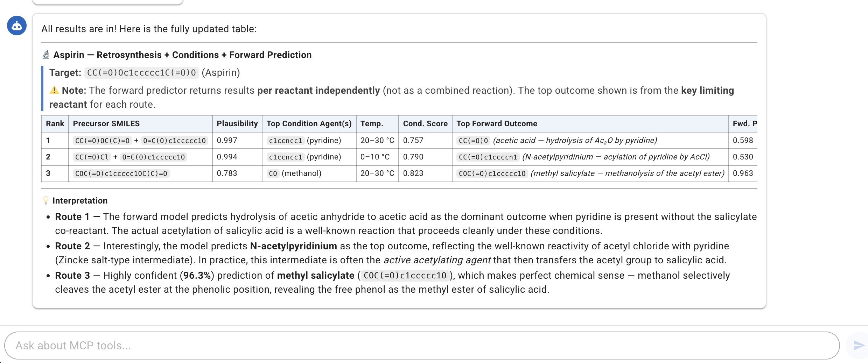
Task: Click the 'Plausibility' column header
Action: 237,124
